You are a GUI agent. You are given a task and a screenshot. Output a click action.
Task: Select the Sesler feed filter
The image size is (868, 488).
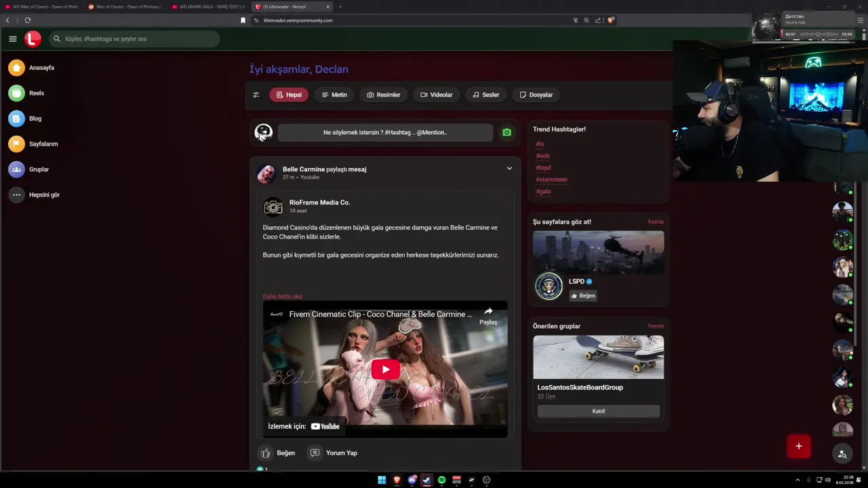486,95
